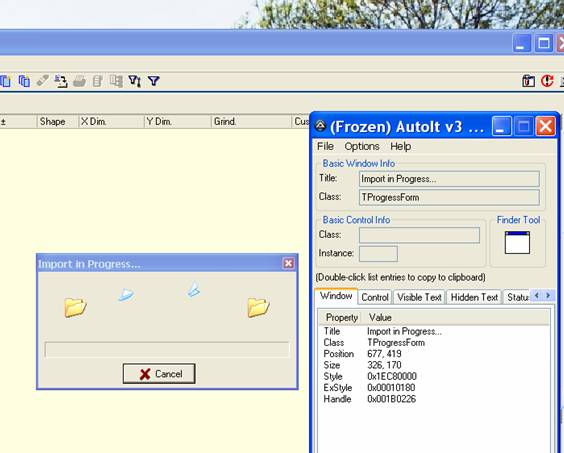Click the Instance field
Image resolution: width=564 pixels, height=453 pixels.
(378, 254)
